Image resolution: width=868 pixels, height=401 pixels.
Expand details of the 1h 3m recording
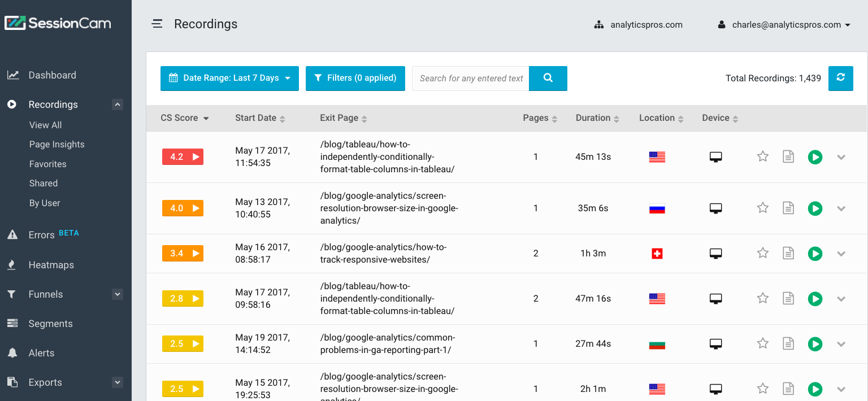tap(841, 254)
